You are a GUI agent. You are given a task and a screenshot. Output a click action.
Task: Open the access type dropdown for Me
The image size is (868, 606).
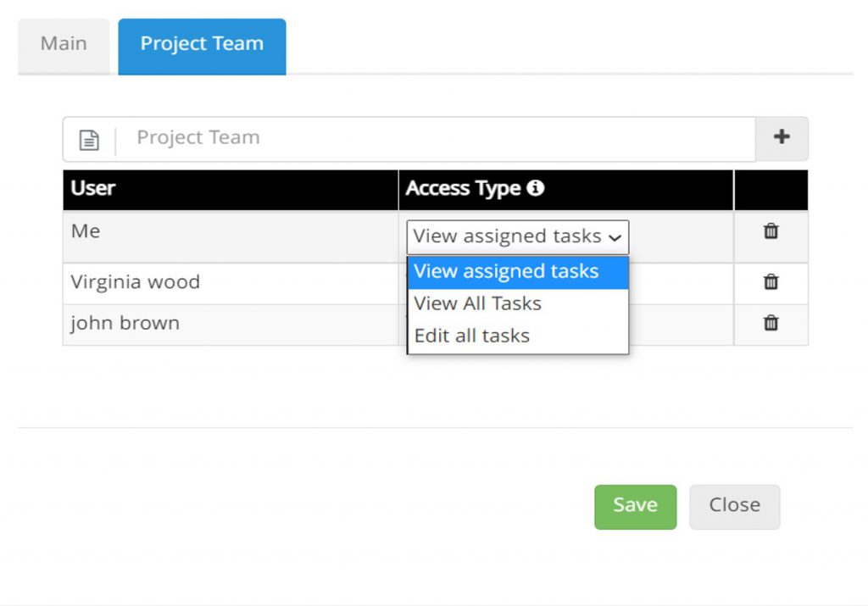click(x=518, y=236)
